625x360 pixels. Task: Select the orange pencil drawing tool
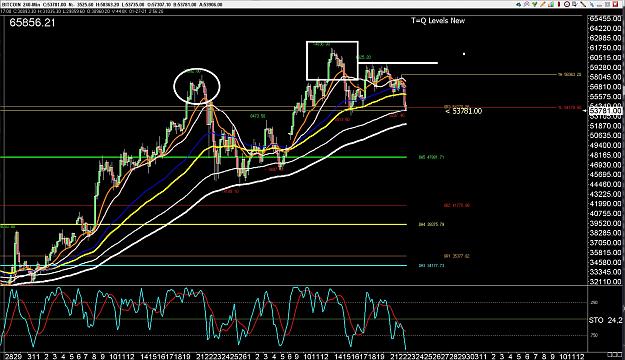[542, 4]
